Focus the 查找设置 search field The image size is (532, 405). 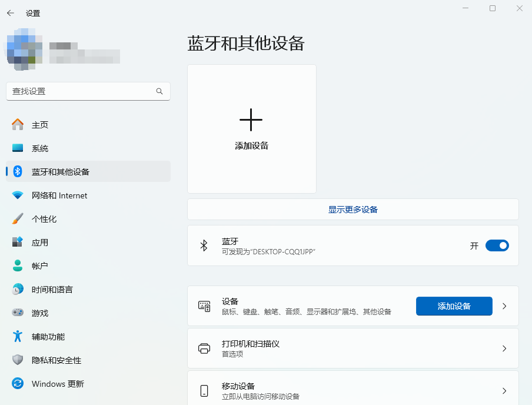[x=79, y=91]
